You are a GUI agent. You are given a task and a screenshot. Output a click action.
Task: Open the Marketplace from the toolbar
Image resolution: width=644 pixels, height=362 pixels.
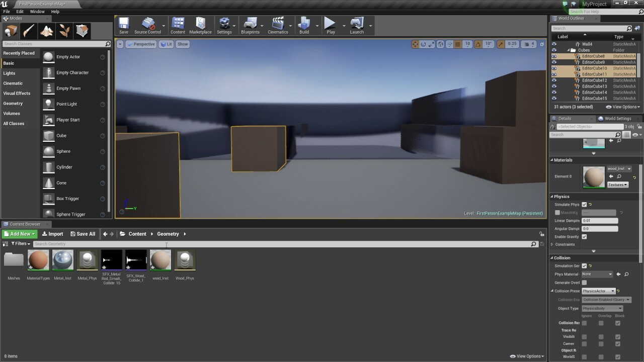click(x=200, y=24)
